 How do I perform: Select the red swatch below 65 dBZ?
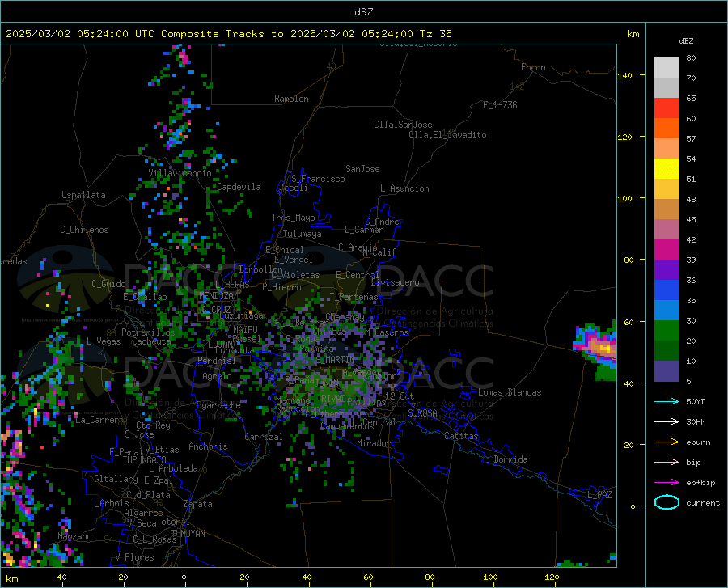coord(667,108)
